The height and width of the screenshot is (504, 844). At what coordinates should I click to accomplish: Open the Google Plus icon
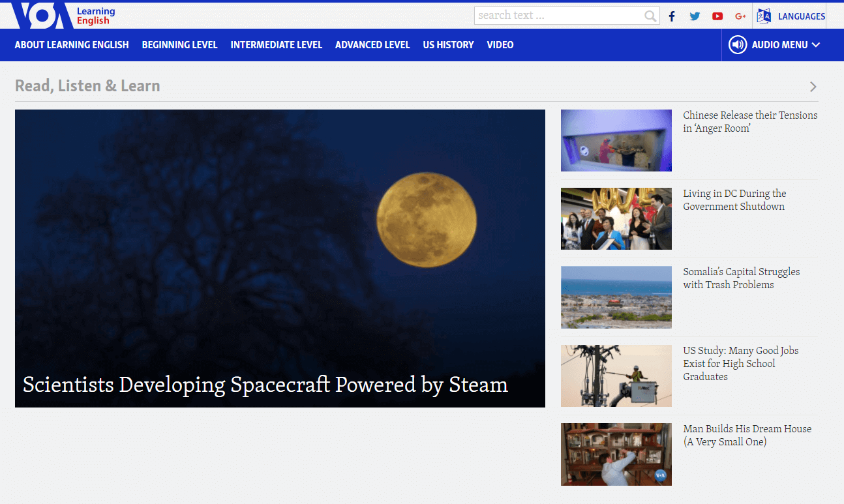click(x=740, y=16)
